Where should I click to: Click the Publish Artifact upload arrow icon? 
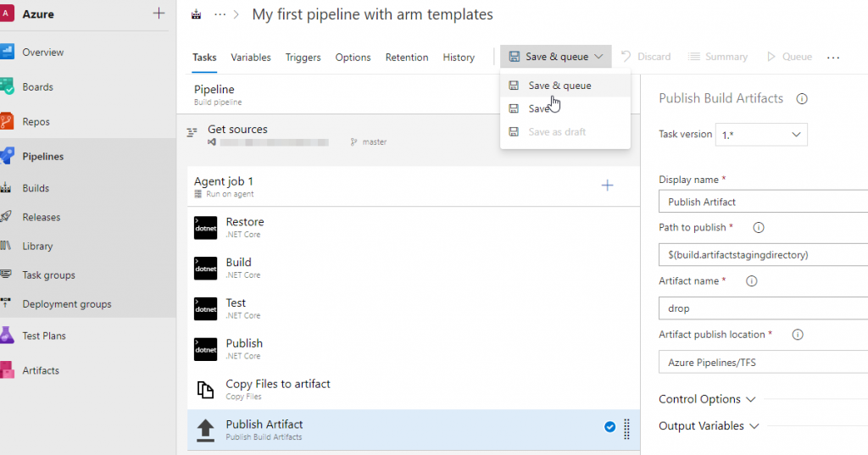point(205,430)
